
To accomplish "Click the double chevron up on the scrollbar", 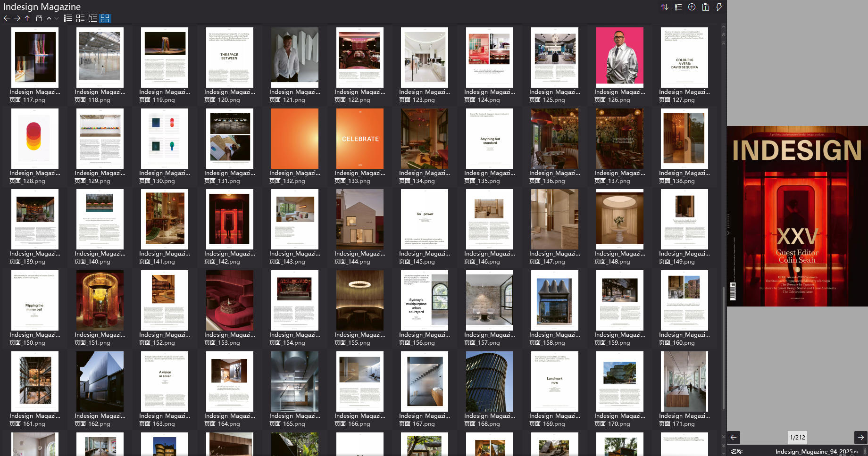I will [724, 34].
